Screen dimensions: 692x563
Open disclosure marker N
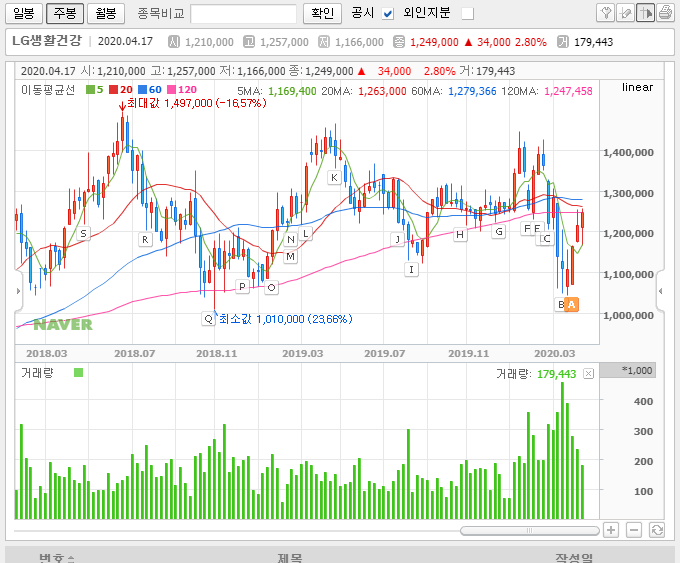[290, 240]
